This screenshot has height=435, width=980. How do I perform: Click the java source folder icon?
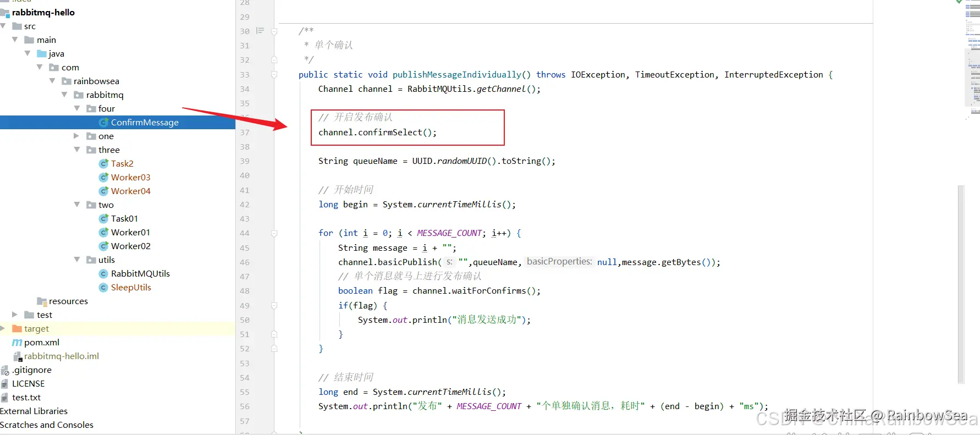[42, 53]
